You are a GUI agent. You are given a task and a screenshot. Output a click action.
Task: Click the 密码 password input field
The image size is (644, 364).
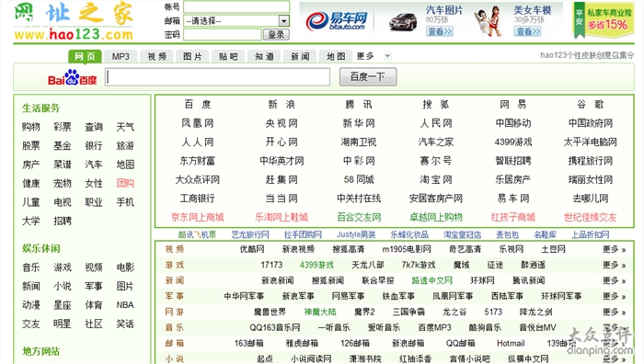pos(223,35)
